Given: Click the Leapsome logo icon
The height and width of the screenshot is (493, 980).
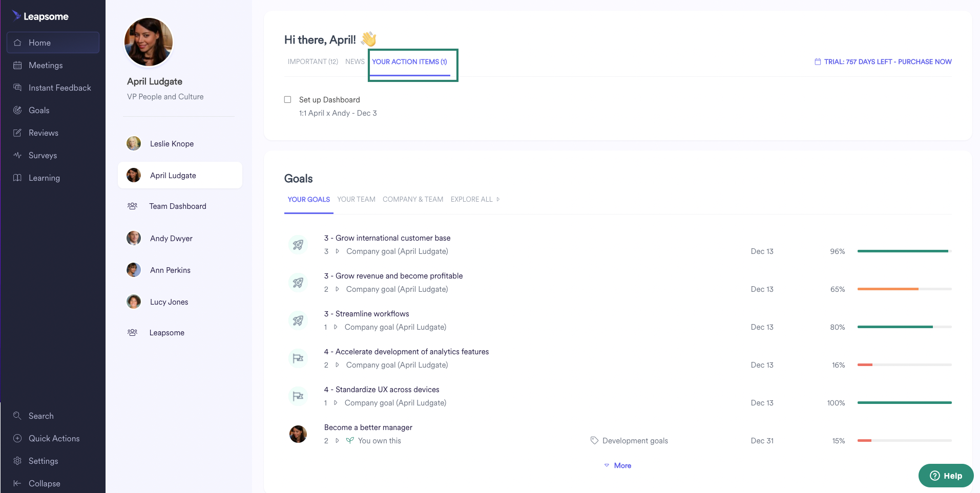Looking at the screenshot, I should coord(16,15).
